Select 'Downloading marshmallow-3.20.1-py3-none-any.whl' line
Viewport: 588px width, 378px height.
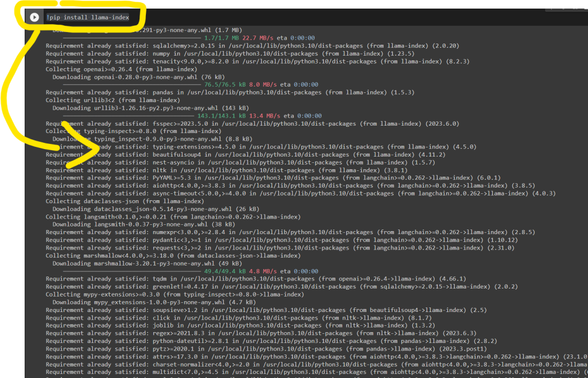147,264
